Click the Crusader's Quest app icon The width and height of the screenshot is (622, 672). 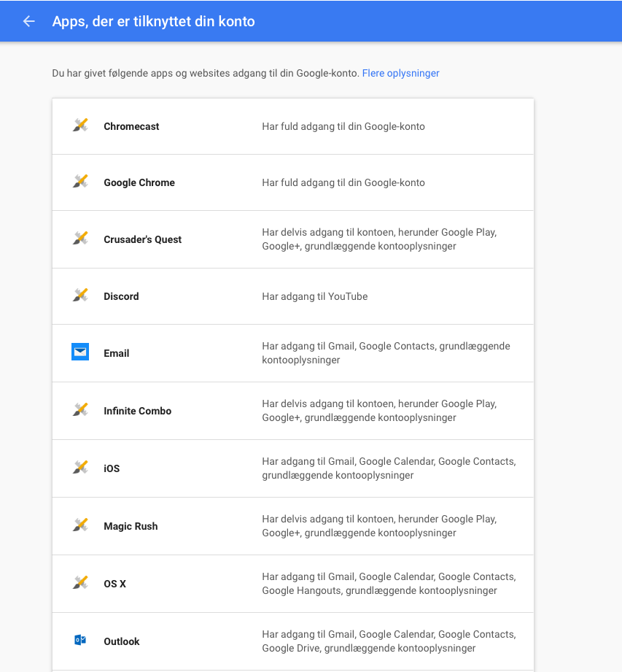point(80,239)
